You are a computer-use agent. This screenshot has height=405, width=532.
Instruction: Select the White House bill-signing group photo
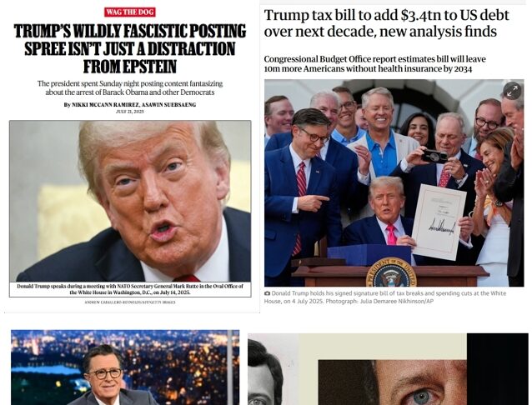click(x=394, y=182)
